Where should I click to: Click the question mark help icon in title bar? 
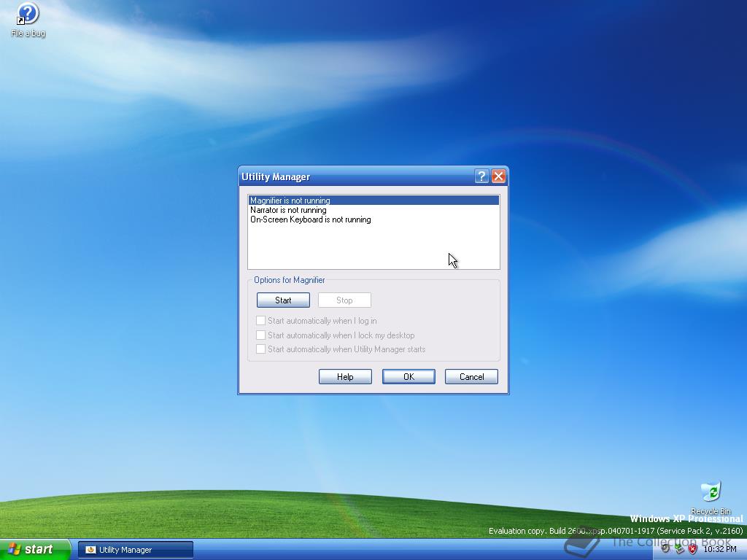[x=481, y=176]
